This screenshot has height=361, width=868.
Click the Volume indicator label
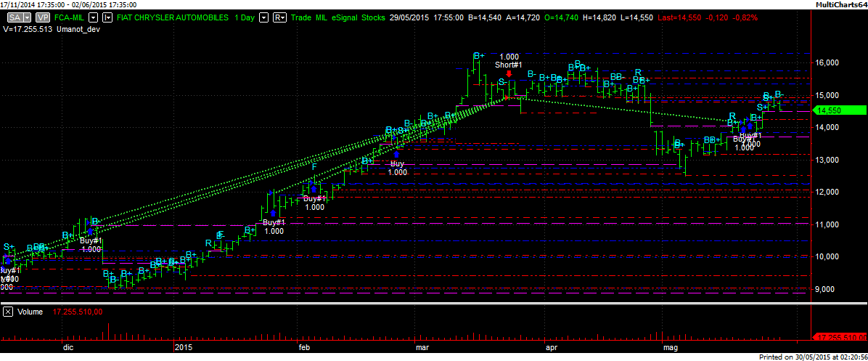[28, 312]
